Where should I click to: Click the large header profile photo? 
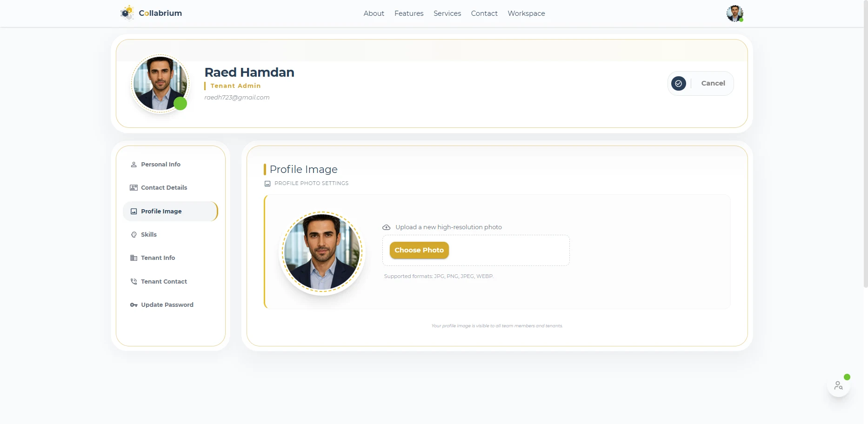pyautogui.click(x=160, y=83)
